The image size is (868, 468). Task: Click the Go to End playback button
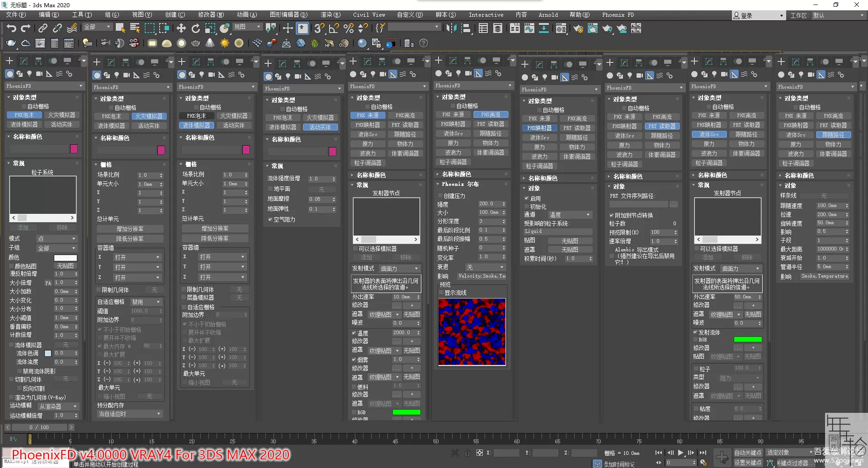tap(703, 453)
